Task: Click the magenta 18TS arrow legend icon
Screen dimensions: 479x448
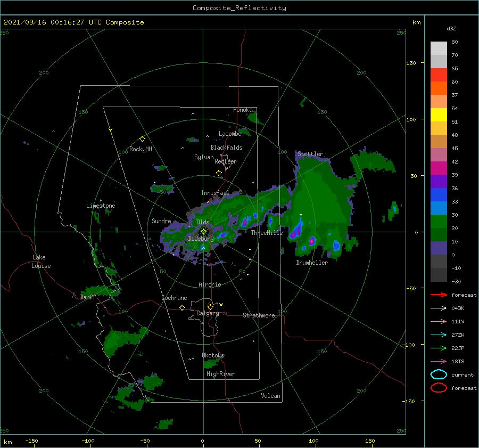Action: 439,362
